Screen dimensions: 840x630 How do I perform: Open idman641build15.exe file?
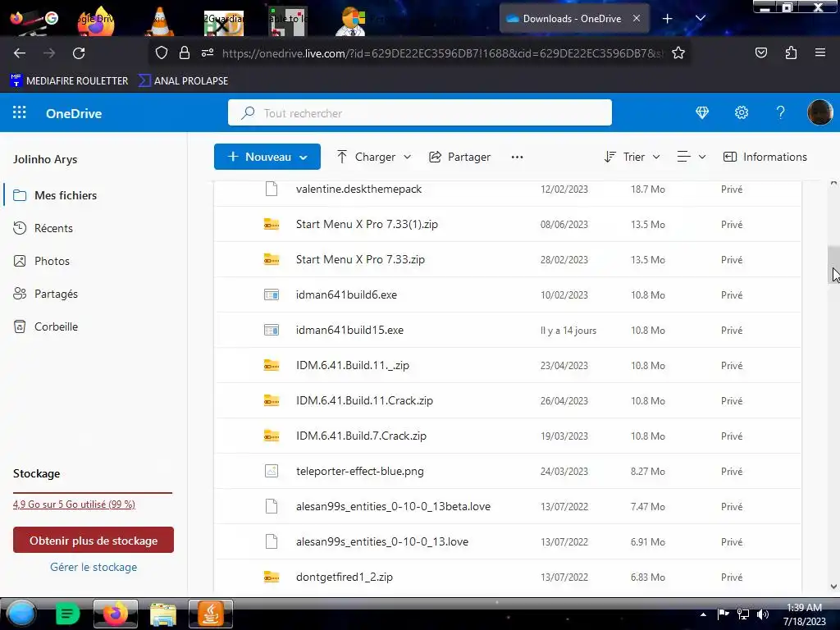(349, 330)
